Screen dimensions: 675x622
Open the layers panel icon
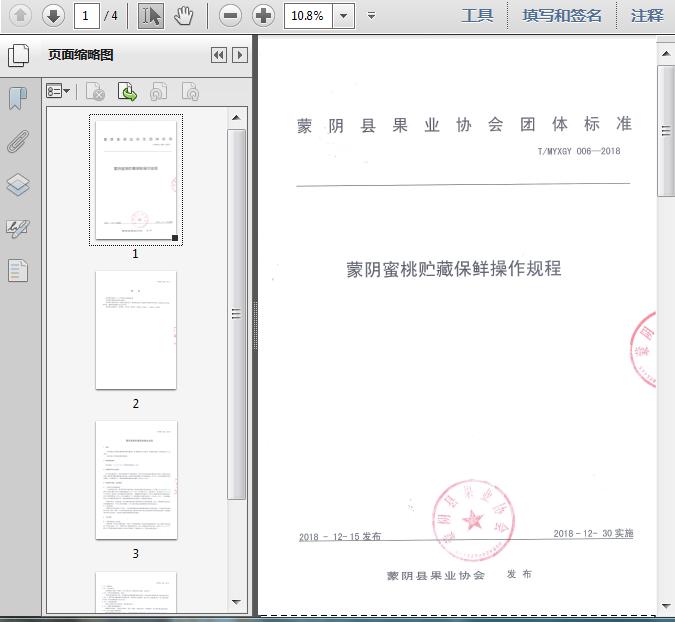point(18,185)
